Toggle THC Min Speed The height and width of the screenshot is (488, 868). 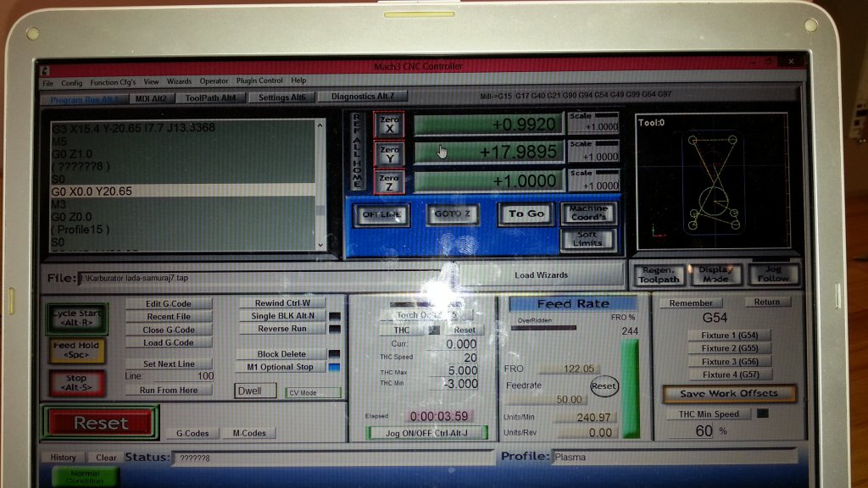point(709,414)
